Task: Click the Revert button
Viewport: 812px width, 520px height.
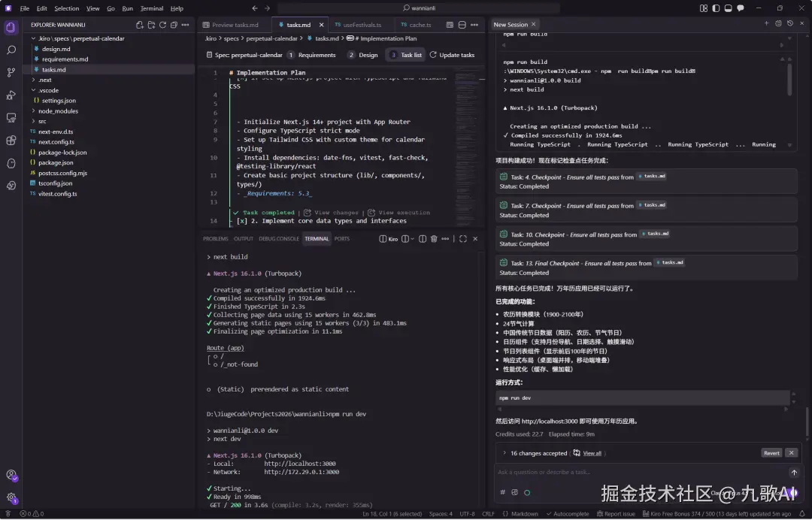Action: coord(771,453)
